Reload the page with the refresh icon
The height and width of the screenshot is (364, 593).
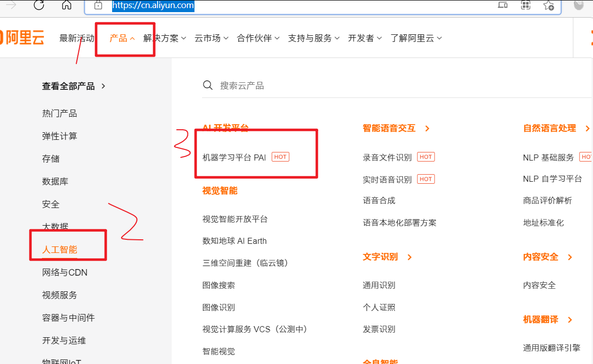click(39, 5)
